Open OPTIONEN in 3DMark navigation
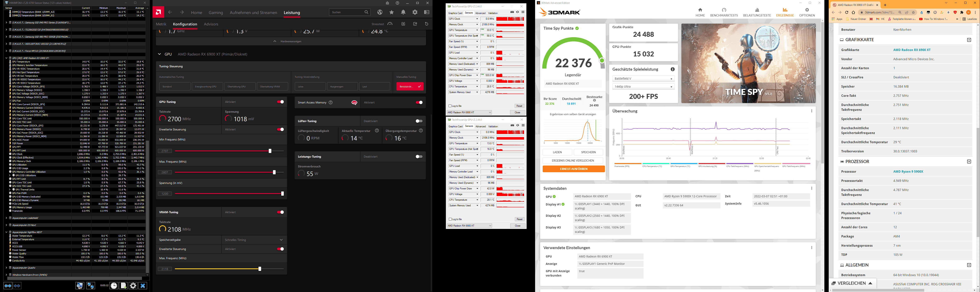Screen dimensions: 980x292 [807, 13]
